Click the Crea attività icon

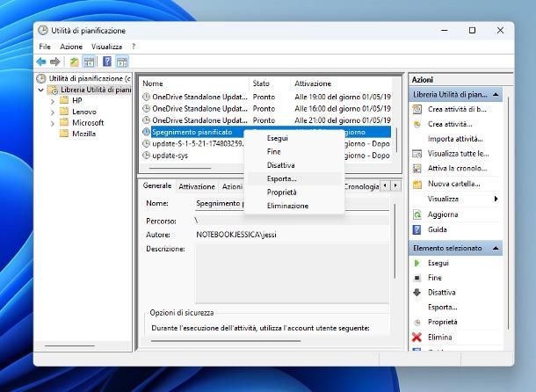tap(417, 124)
